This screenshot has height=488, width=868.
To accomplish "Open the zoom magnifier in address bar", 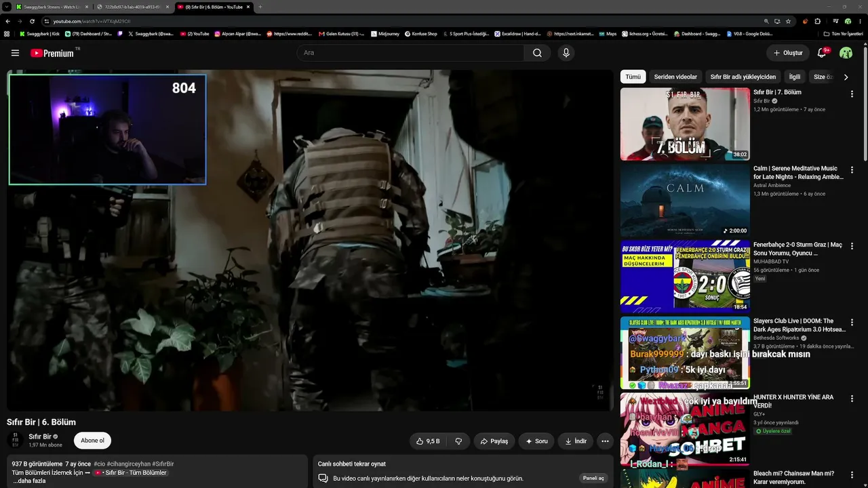I will pyautogui.click(x=766, y=21).
